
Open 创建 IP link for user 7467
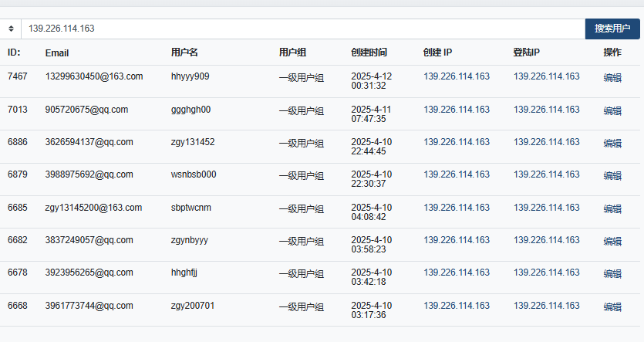[457, 76]
